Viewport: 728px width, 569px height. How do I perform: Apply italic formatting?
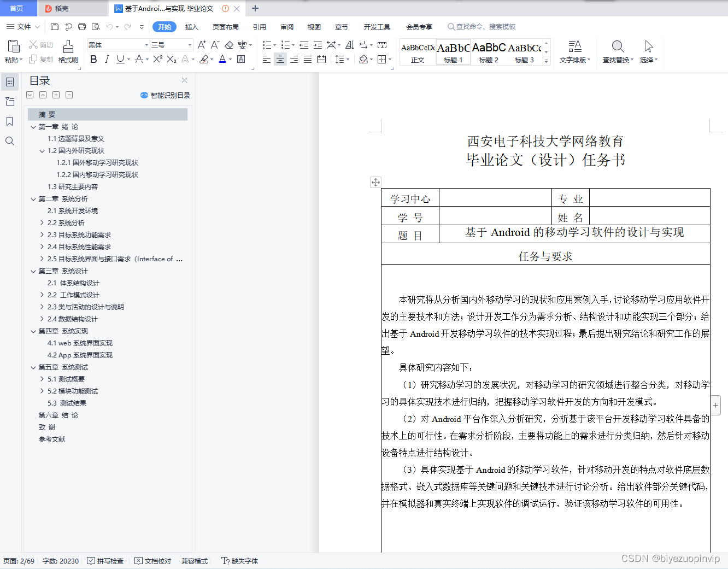coord(107,59)
